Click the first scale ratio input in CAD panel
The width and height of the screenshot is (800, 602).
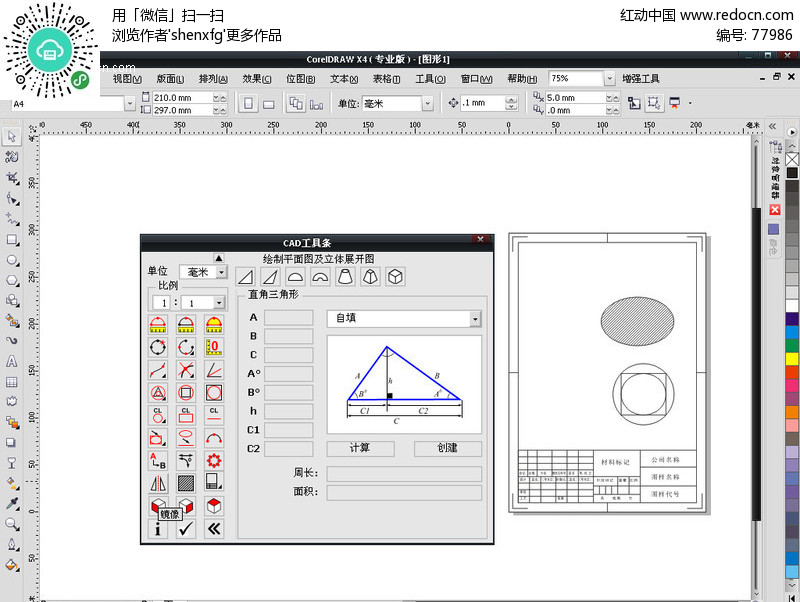click(x=162, y=303)
